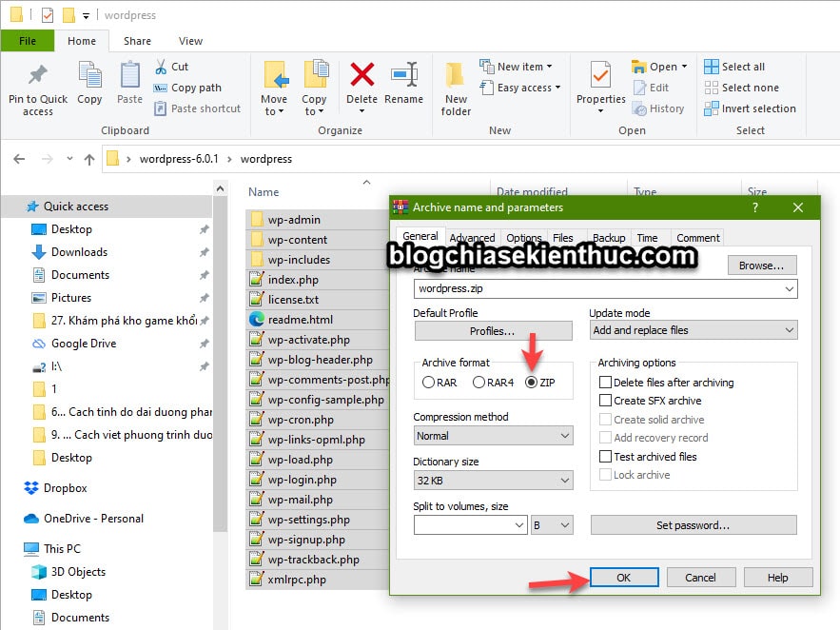Switch to the Backup tab
The height and width of the screenshot is (630, 840).
[x=609, y=237]
